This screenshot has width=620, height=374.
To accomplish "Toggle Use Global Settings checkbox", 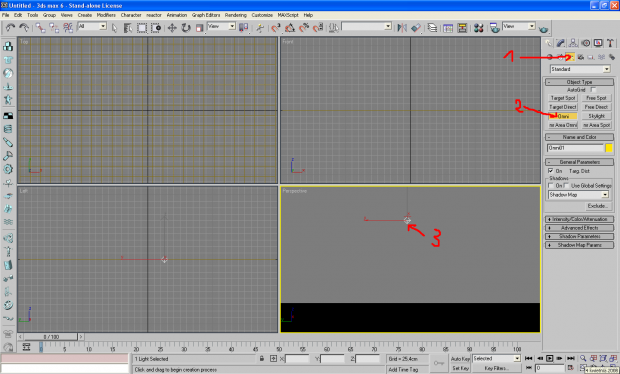I will click(566, 185).
